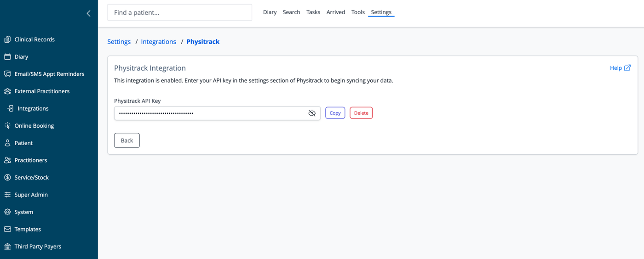644x259 pixels.
Task: Select Integrations label in the sidebar
Action: 33,108
